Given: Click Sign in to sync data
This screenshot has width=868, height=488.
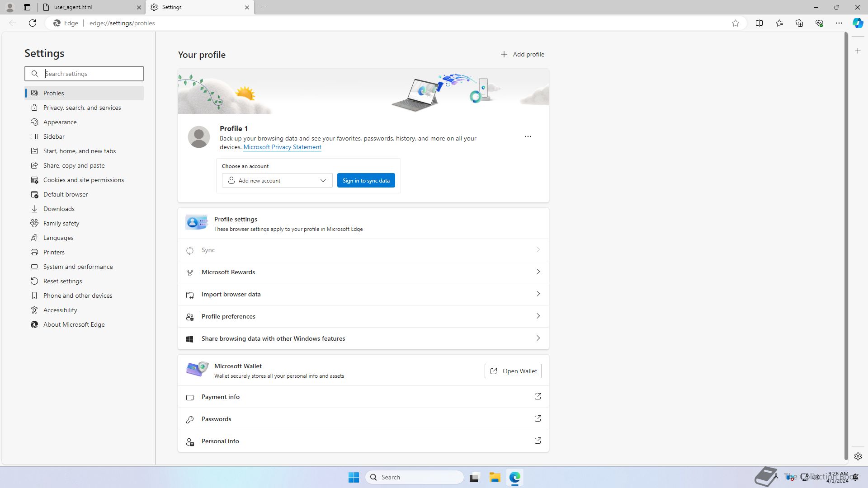Looking at the screenshot, I should 366,181.
